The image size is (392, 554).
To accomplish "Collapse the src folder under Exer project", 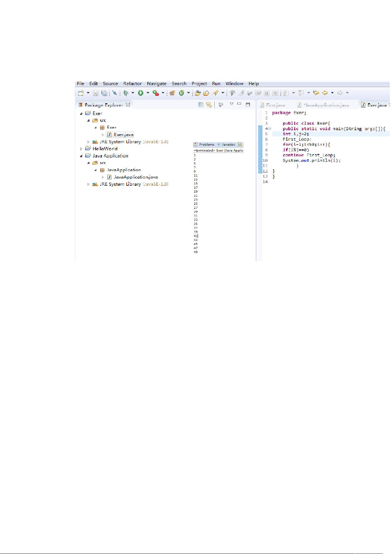I will point(88,121).
